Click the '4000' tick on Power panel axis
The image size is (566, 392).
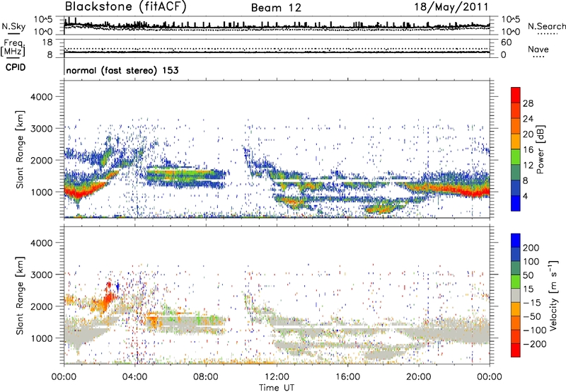click(41, 97)
